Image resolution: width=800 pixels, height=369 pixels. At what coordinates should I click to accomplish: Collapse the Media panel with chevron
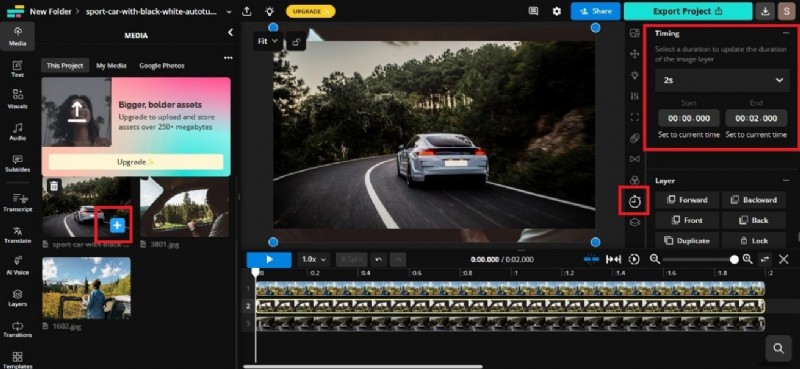point(230,33)
